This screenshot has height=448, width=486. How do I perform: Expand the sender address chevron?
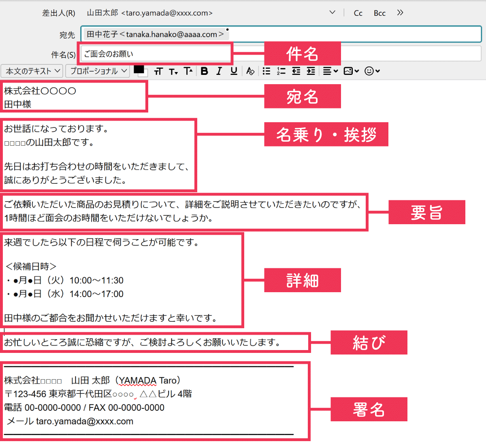pos(333,13)
